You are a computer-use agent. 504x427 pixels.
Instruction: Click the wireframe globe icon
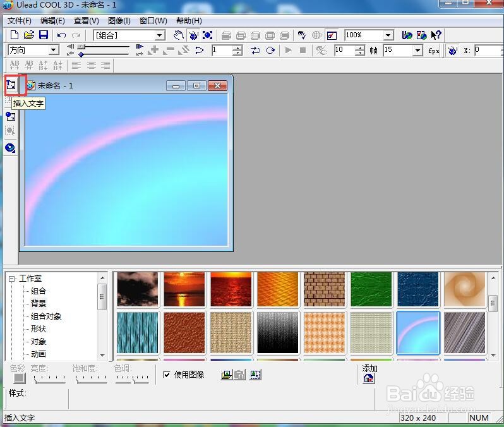316,35
